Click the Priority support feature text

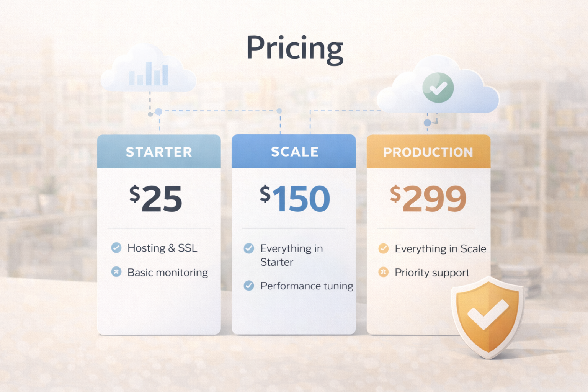tap(432, 273)
